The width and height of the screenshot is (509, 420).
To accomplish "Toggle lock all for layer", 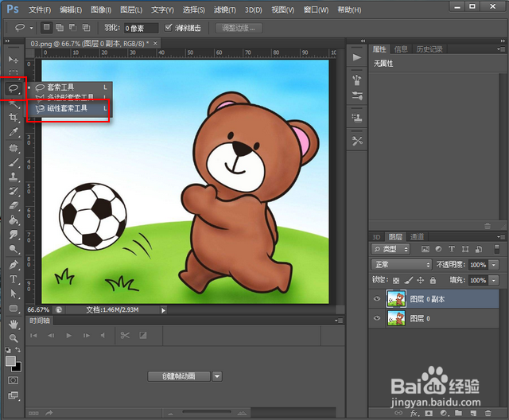I will click(433, 280).
